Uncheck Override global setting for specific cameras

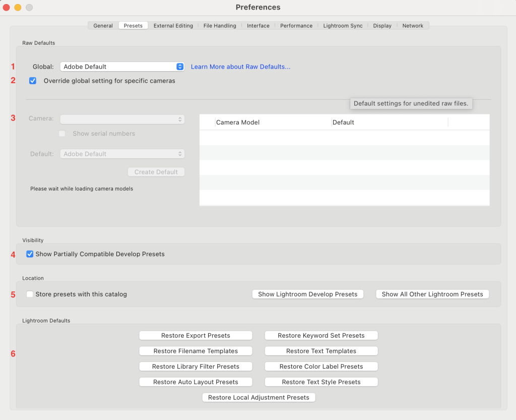click(x=33, y=81)
